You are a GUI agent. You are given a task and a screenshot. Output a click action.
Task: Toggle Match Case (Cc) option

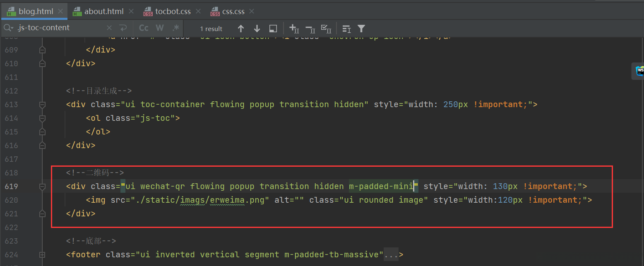click(x=144, y=28)
